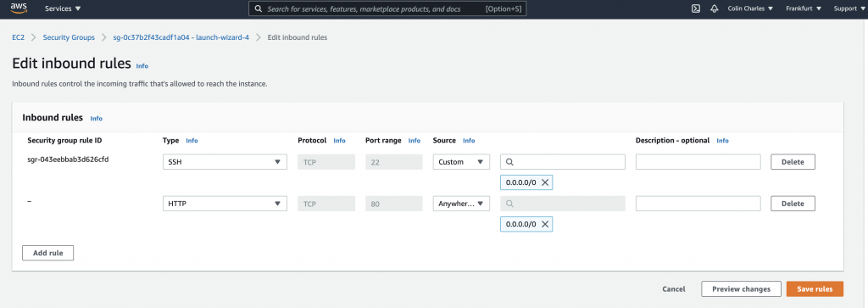Remove 0.0.0.0/0 from HTTP rule source
This screenshot has height=308, width=868.
pyautogui.click(x=545, y=224)
